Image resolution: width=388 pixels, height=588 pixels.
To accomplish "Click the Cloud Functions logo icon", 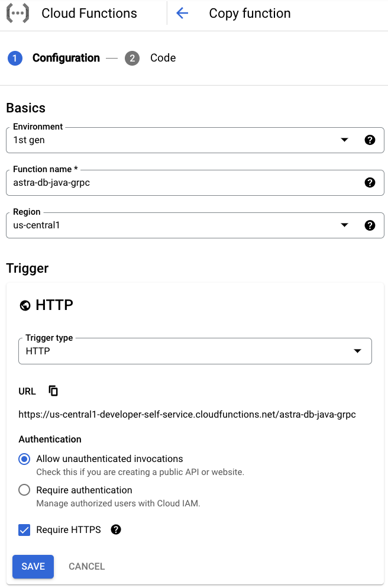I will [x=18, y=14].
